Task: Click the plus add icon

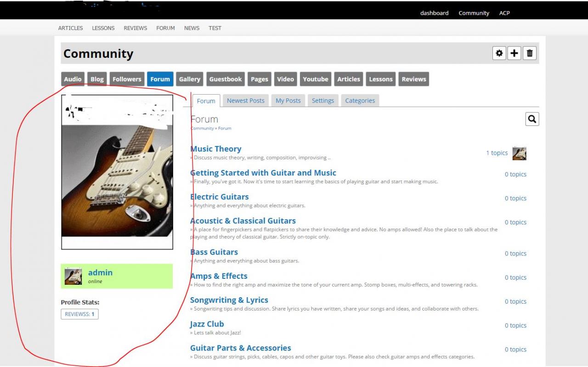Action: click(x=514, y=53)
